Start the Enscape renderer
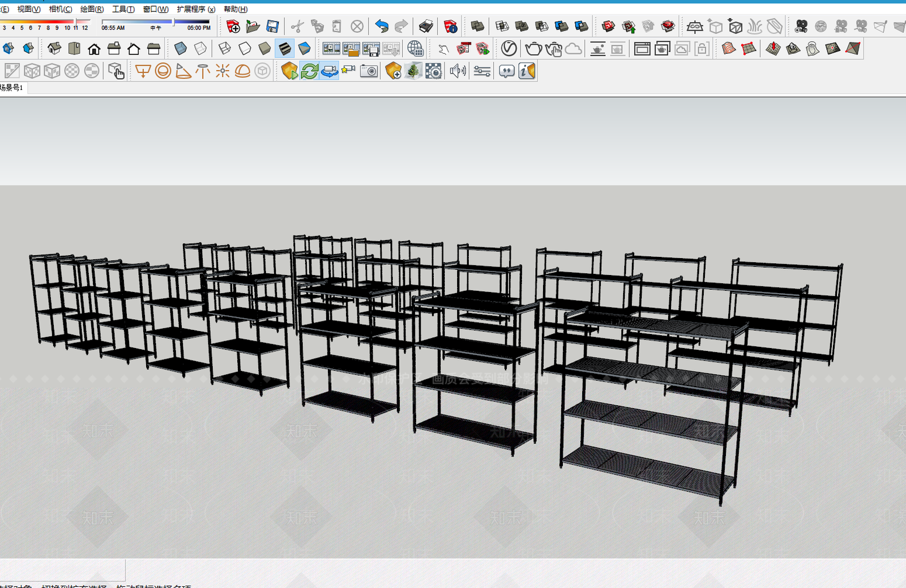 [289, 71]
